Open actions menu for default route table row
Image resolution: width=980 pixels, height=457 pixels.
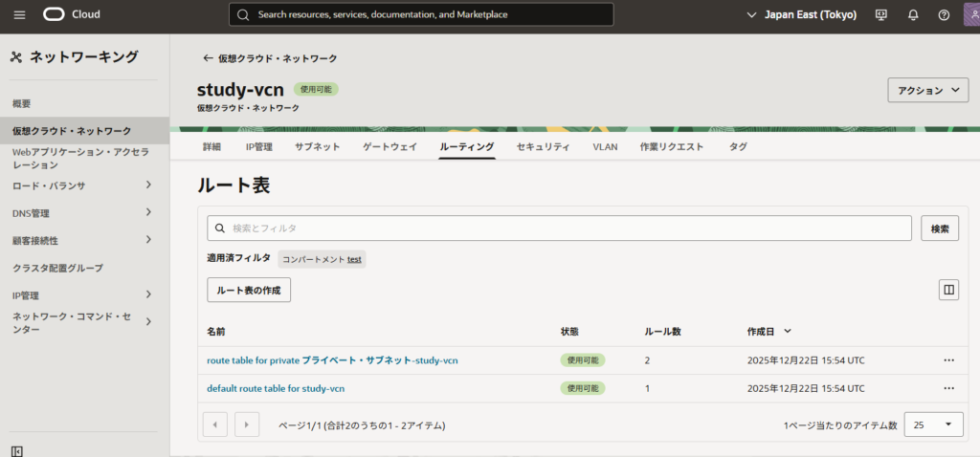(x=948, y=388)
